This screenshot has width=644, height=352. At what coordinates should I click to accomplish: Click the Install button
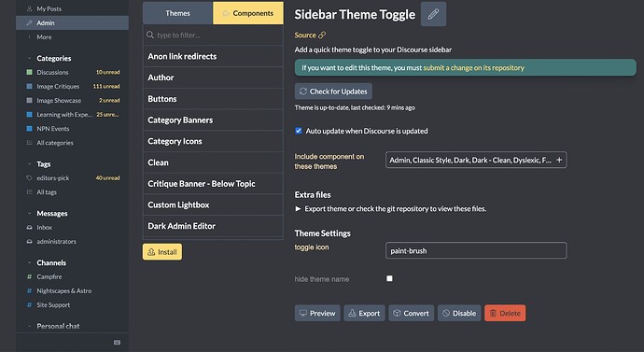162,252
